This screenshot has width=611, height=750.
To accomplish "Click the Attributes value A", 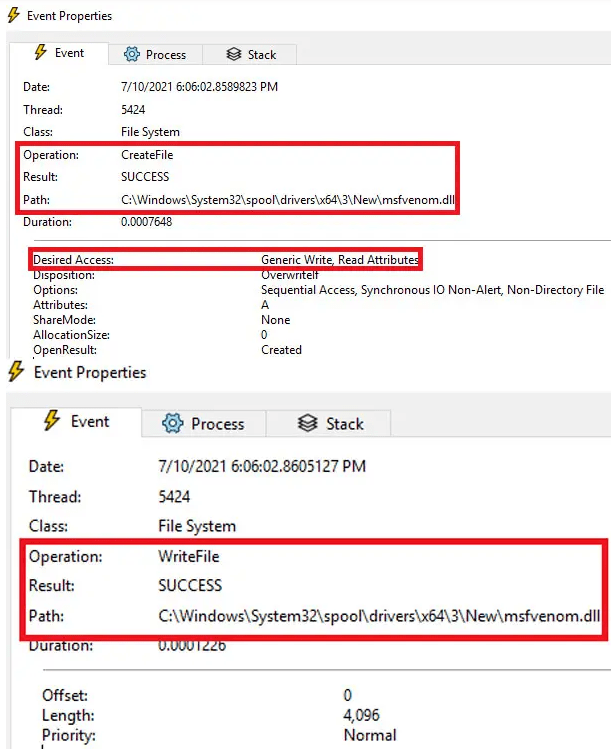I will pos(265,305).
